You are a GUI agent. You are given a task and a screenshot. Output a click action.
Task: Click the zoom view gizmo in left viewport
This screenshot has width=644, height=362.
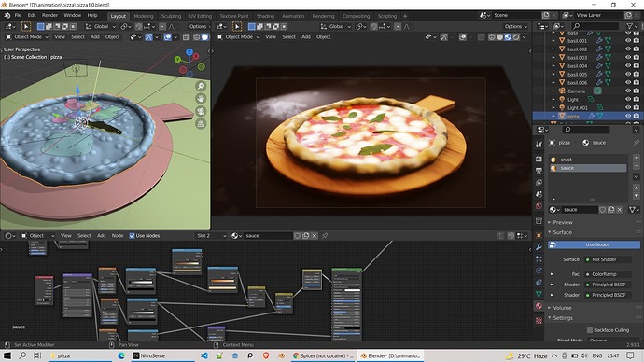coord(201,86)
